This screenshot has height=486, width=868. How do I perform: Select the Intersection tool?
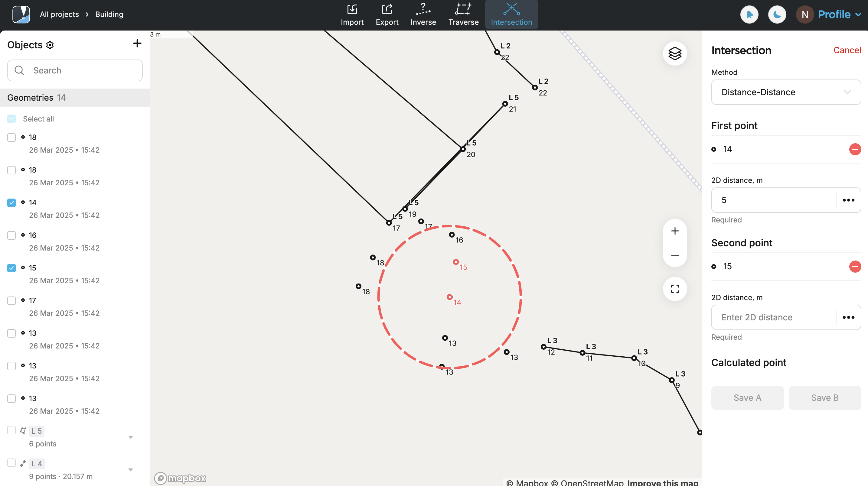tap(511, 15)
